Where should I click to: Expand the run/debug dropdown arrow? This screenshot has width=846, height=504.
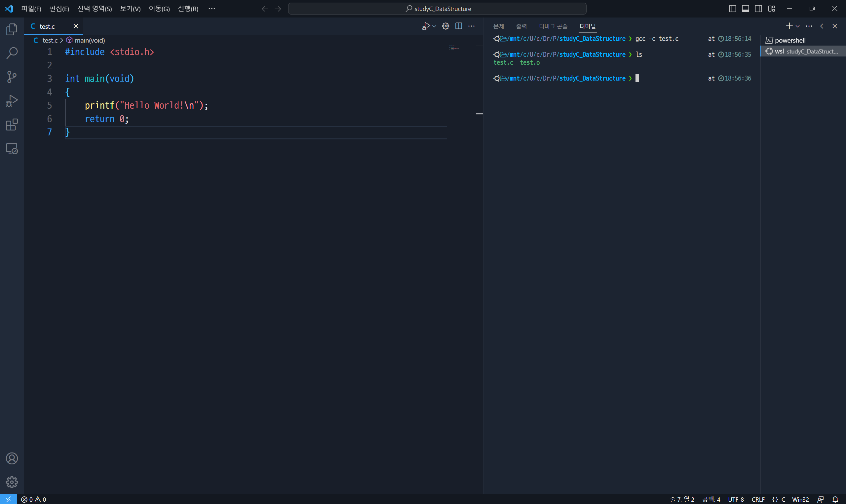pos(434,26)
